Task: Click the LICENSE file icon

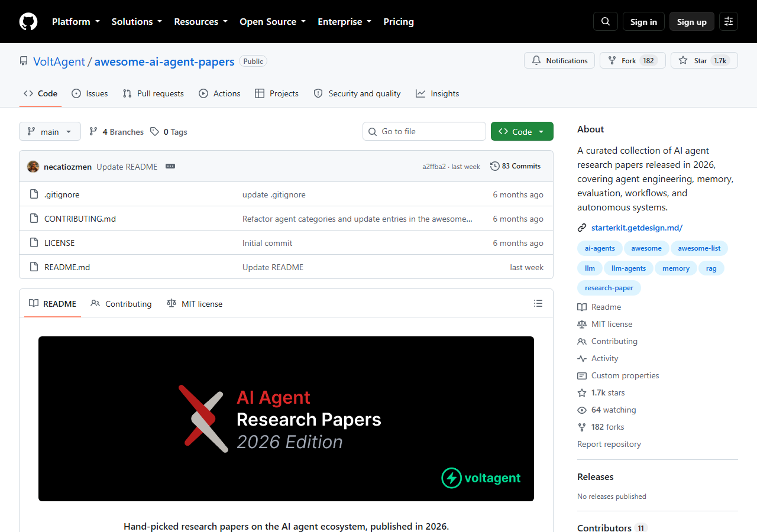Action: (x=34, y=243)
